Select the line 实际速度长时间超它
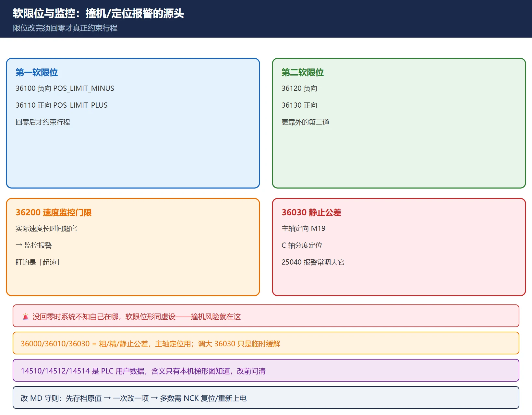The image size is (532, 415). click(46, 229)
